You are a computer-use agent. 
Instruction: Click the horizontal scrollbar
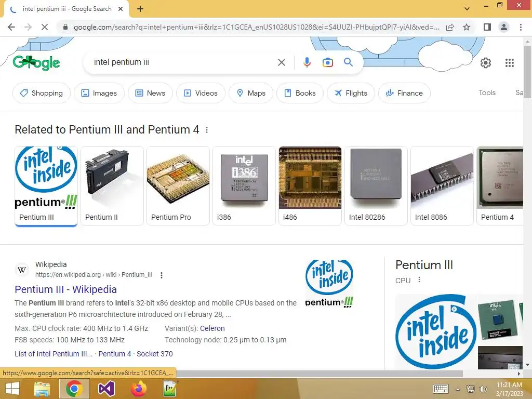[320, 374]
